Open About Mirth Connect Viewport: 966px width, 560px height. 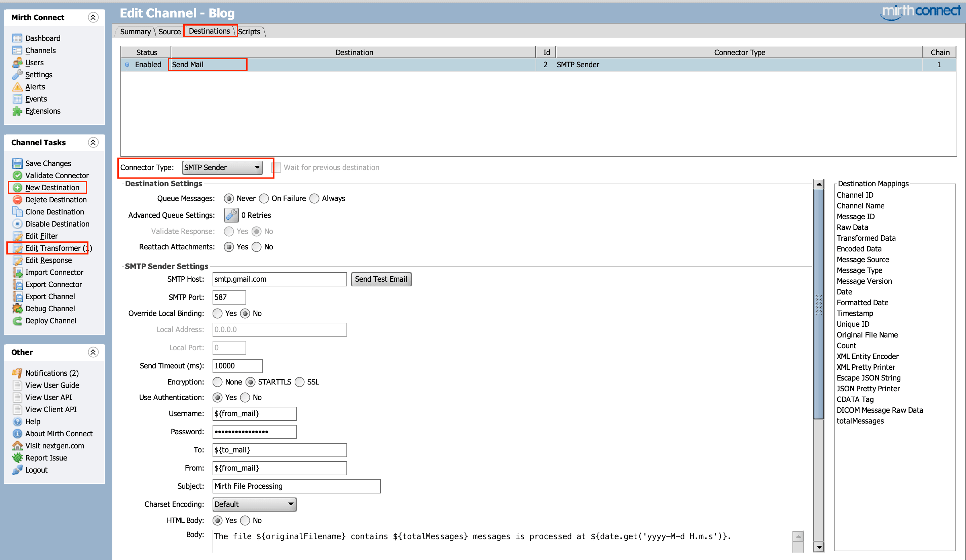[59, 434]
